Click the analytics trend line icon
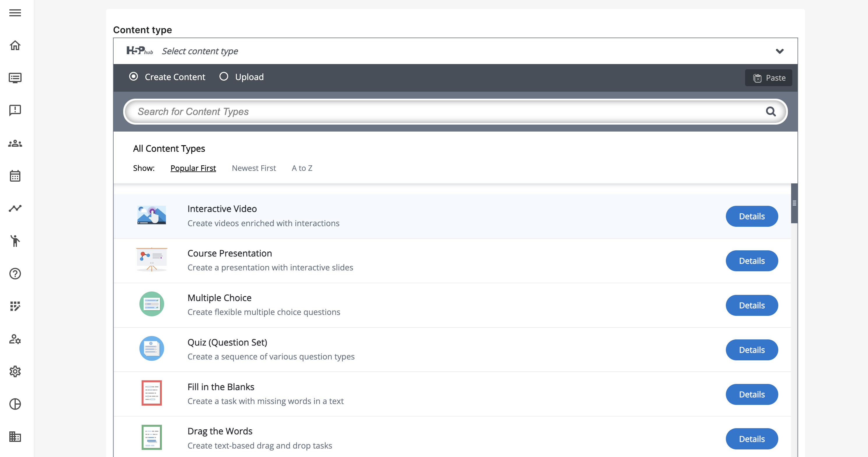The width and height of the screenshot is (868, 457). (x=15, y=208)
